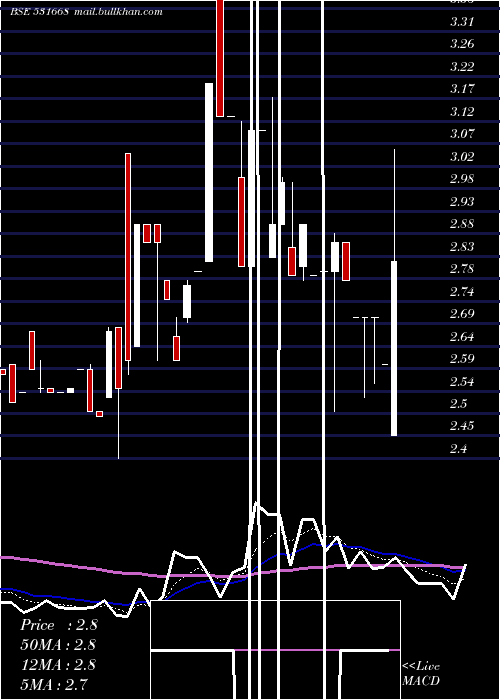500x700 pixels.
Task: Click the 2.45 price axis label
Action: tap(462, 425)
